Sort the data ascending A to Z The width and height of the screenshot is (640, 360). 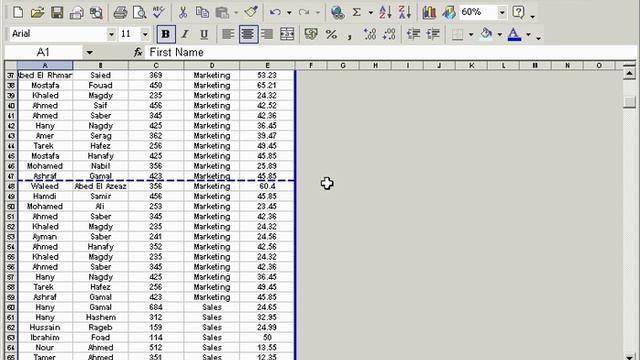coord(385,13)
